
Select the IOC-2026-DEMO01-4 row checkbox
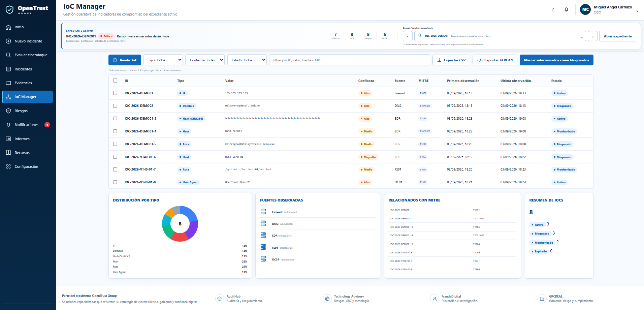click(115, 131)
